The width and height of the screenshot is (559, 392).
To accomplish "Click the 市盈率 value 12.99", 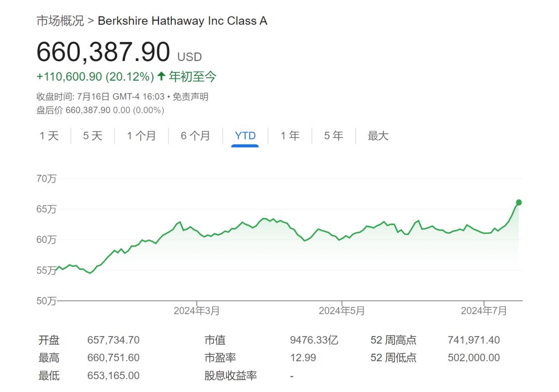I will [x=303, y=358].
